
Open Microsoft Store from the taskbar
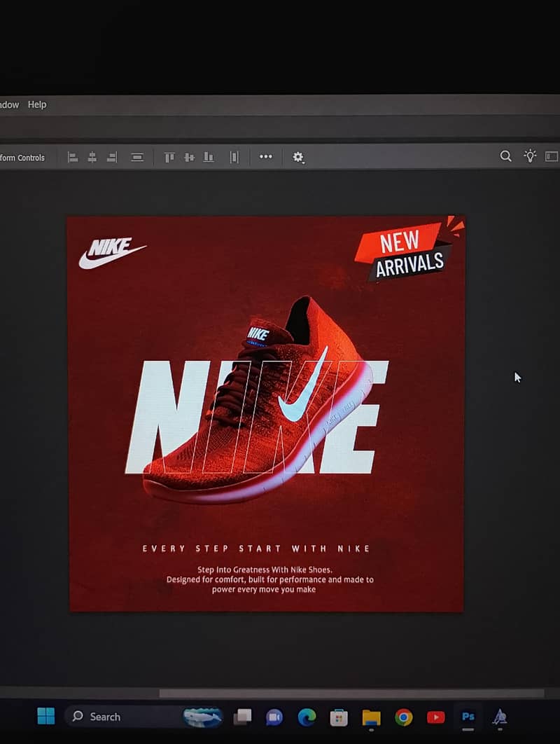click(339, 717)
